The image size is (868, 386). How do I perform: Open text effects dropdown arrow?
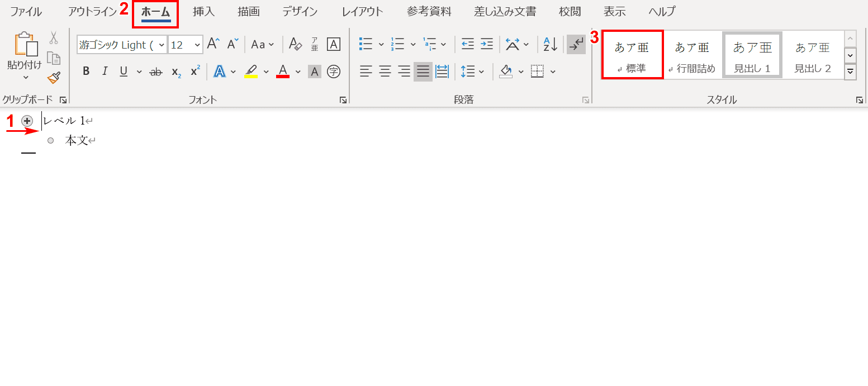[234, 72]
